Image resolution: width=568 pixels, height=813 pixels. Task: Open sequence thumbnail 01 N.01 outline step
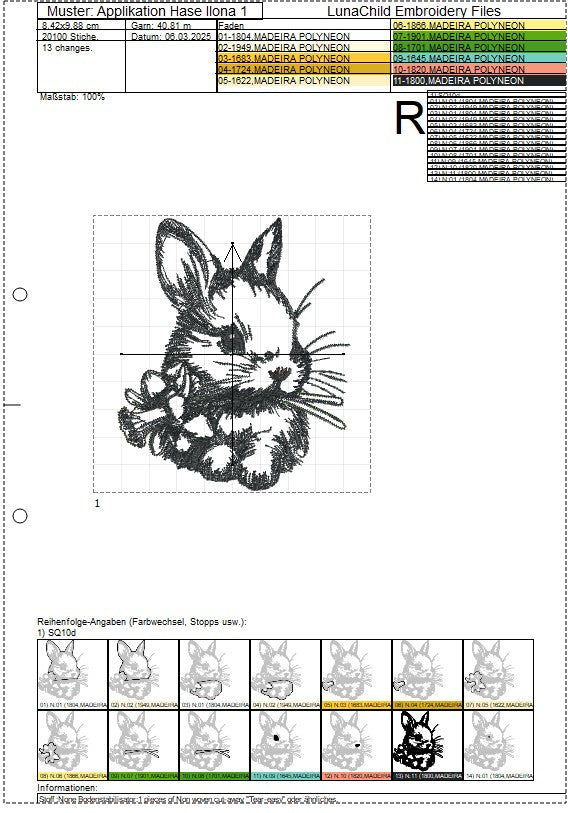coord(73,674)
